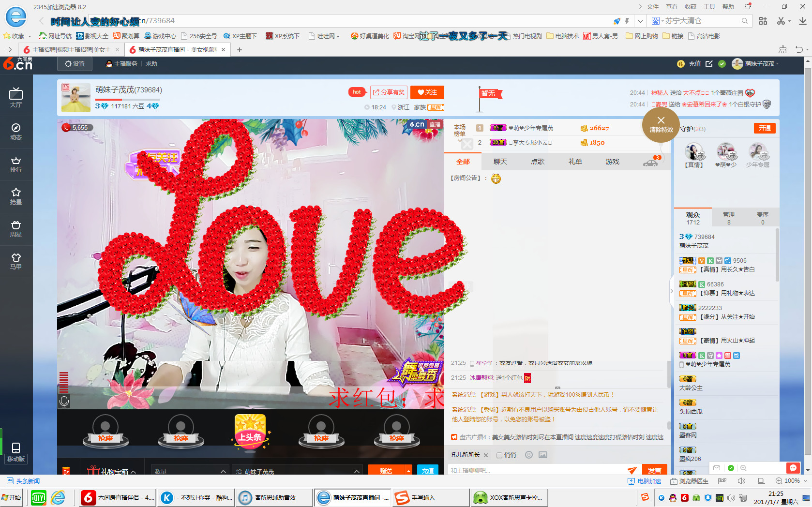Open the 大厅 lobby icon in sidebar
This screenshot has width=812, height=507.
[x=16, y=97]
